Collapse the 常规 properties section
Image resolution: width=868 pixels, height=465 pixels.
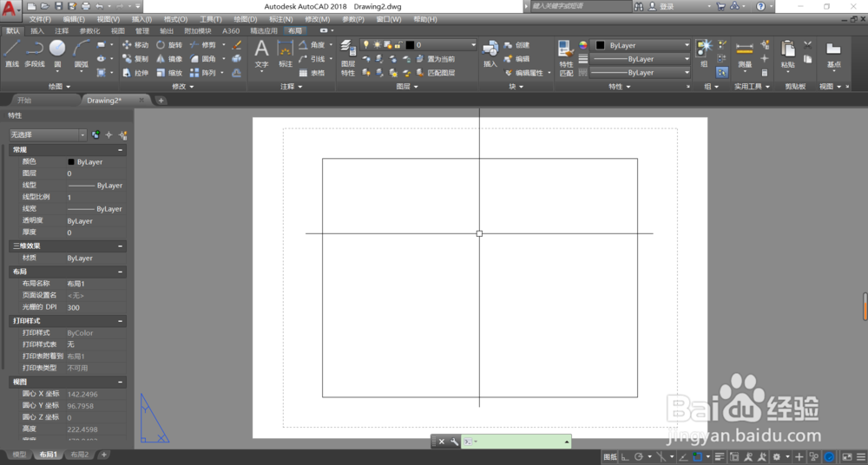pyautogui.click(x=120, y=150)
